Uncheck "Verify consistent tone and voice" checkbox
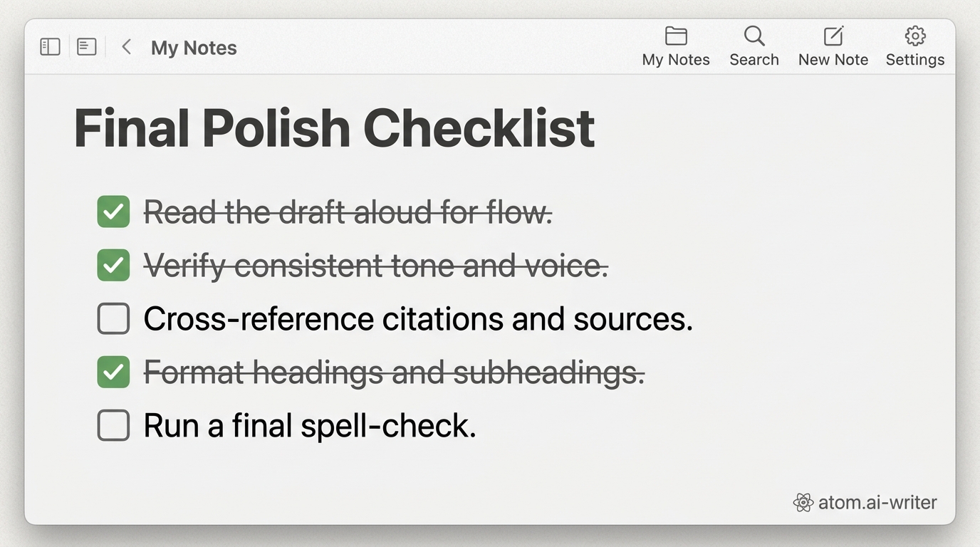 coord(113,265)
